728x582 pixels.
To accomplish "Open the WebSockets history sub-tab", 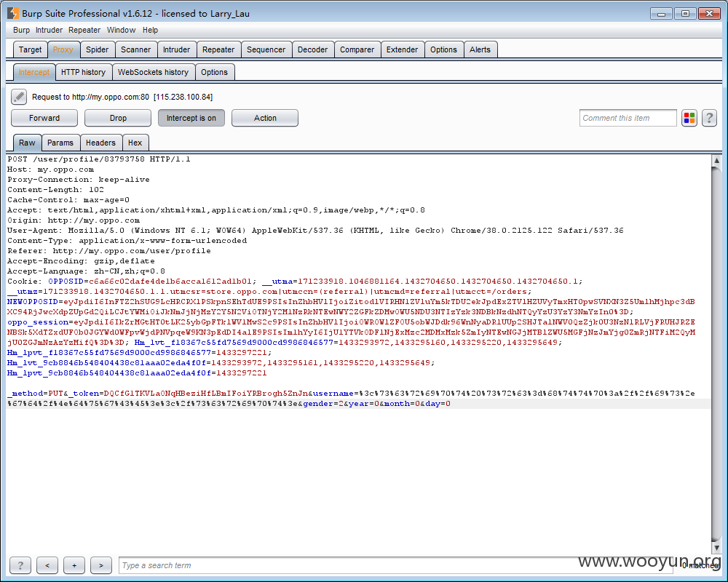I will point(153,73).
